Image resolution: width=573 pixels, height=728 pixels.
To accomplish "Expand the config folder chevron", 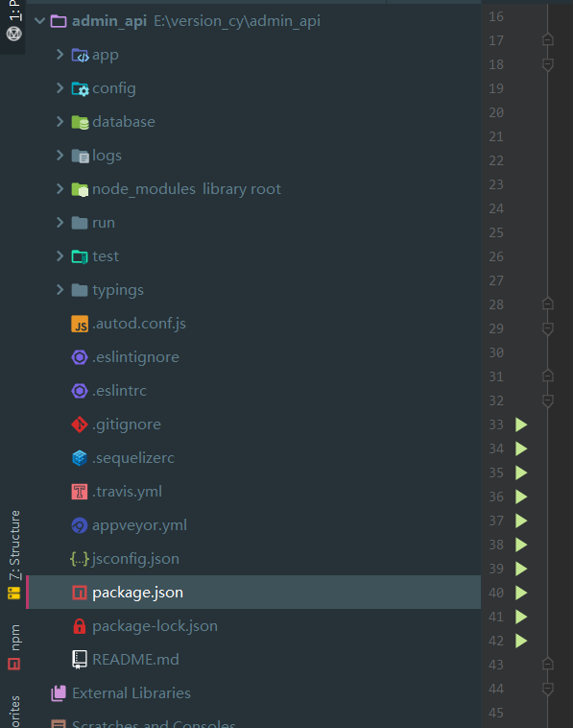I will point(60,87).
